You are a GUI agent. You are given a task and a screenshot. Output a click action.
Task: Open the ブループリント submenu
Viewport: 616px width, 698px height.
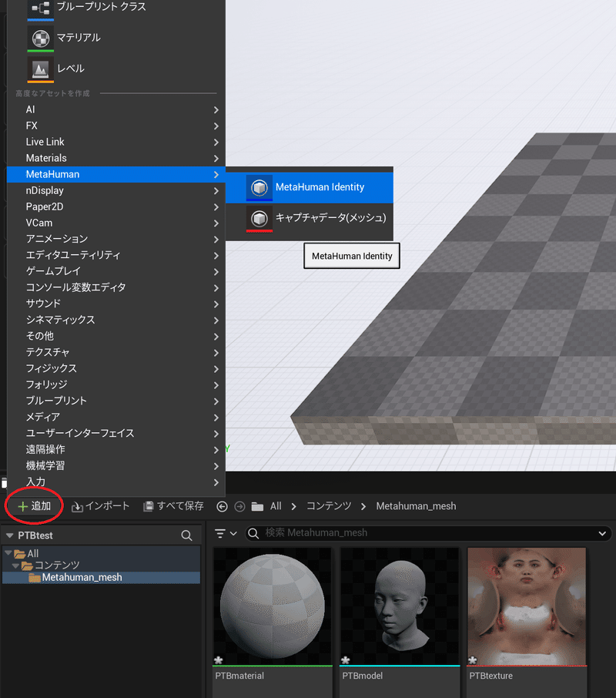(116, 401)
